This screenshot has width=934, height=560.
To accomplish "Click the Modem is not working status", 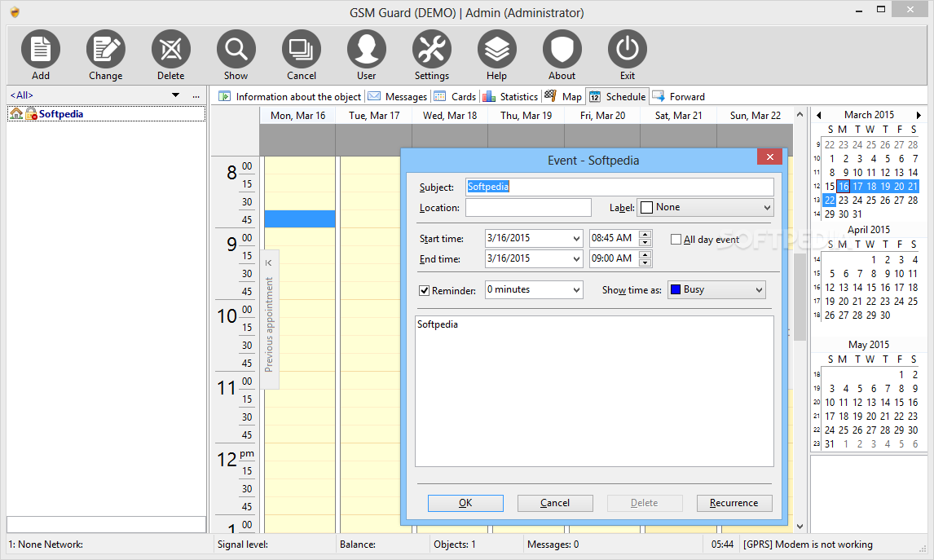I will click(x=808, y=545).
